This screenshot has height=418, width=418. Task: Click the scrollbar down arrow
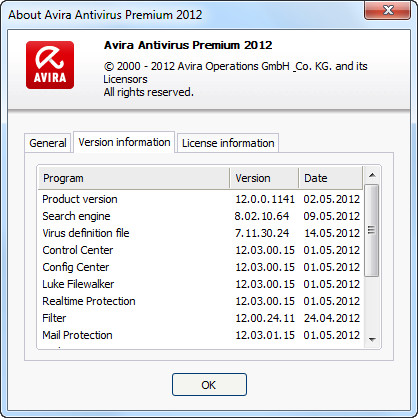click(x=372, y=340)
